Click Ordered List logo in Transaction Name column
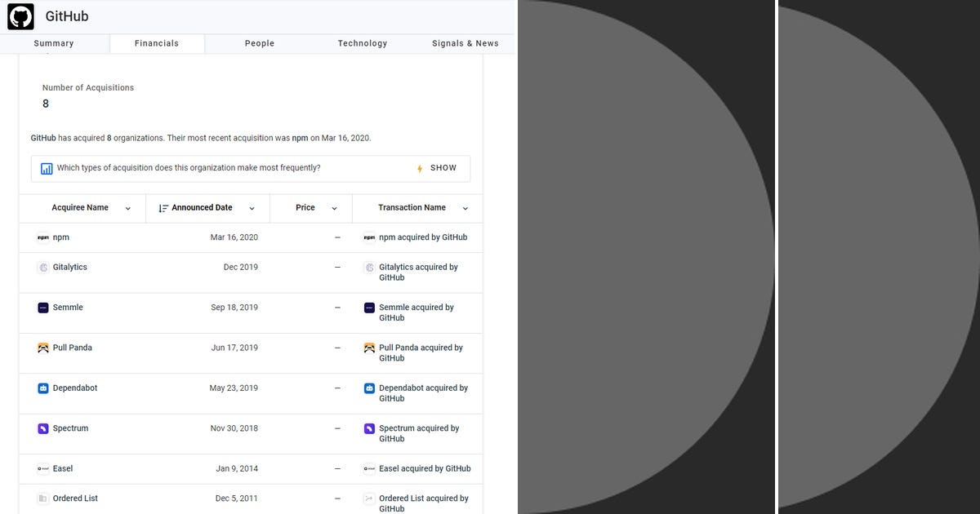 369,498
